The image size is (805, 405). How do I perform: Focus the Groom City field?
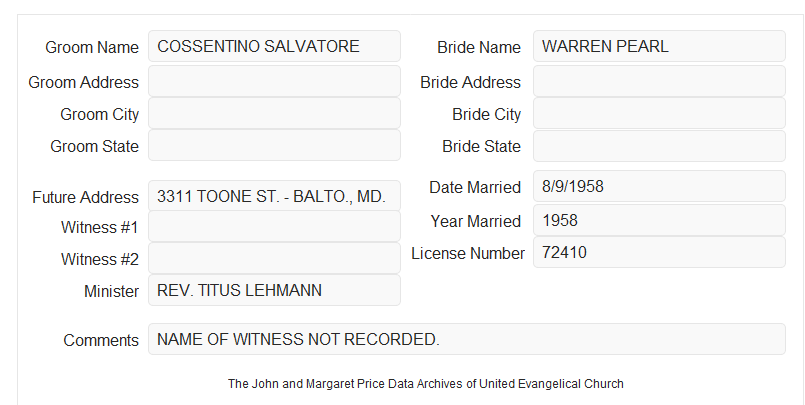coord(274,113)
